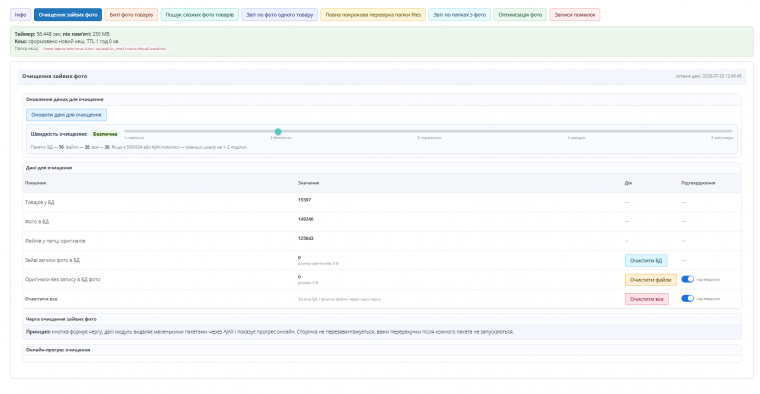Set speed slider to 1 повільно mark
This screenshot has height=394, width=760.
click(126, 131)
